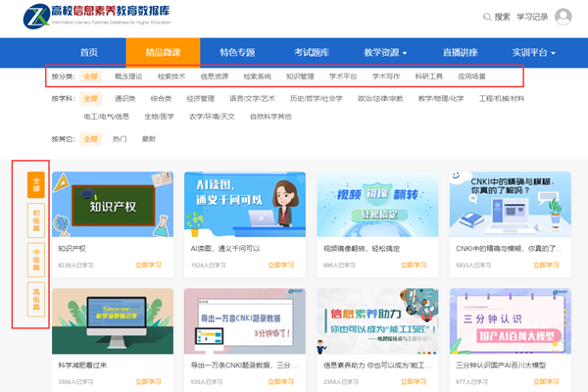
Task: Click the 知识产权 course title text
Action: click(72, 249)
